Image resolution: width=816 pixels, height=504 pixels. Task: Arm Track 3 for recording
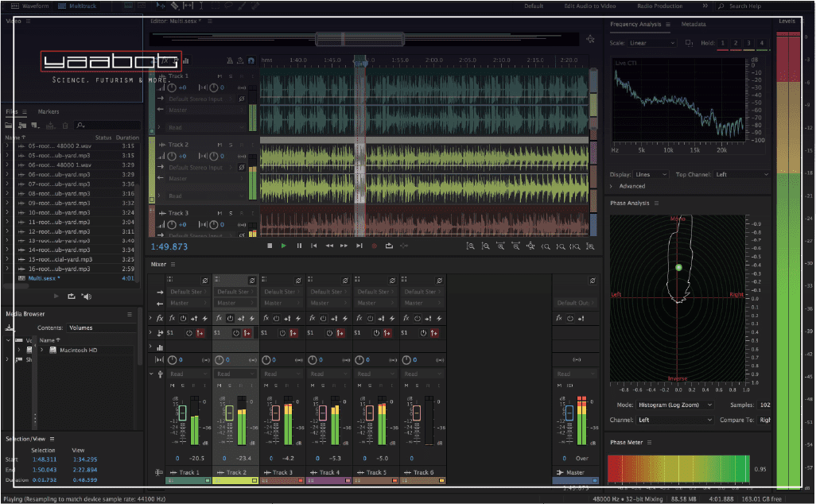tap(240, 212)
